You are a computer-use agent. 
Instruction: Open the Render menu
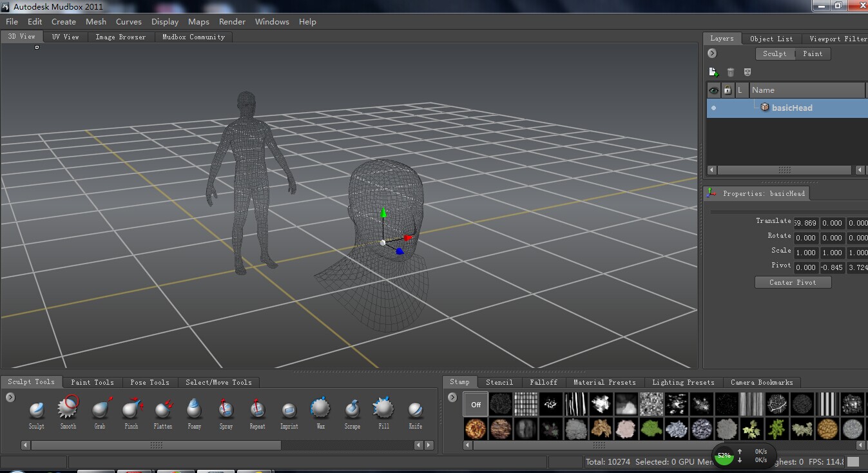232,21
